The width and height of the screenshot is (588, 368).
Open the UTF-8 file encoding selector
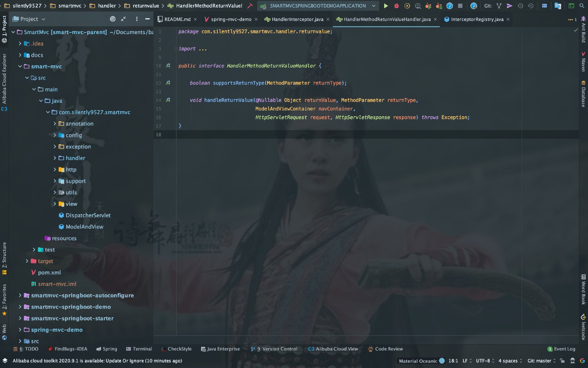click(485, 361)
